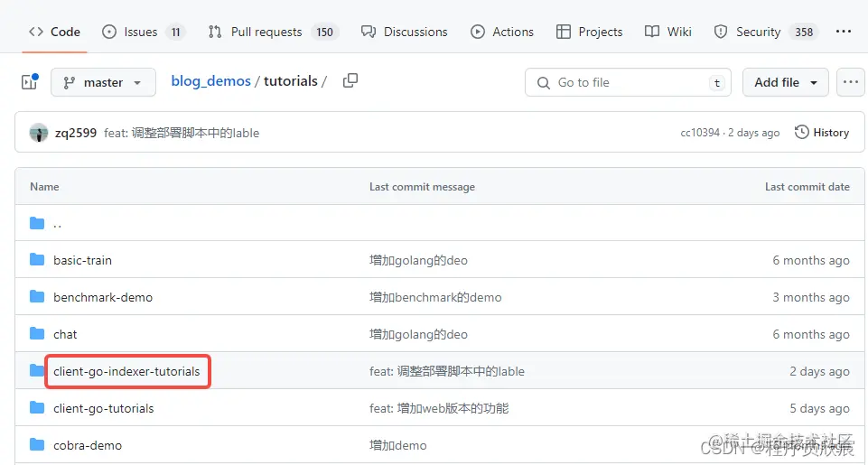868x465 pixels.
Task: Open the parent directory '..' link
Action: click(58, 224)
